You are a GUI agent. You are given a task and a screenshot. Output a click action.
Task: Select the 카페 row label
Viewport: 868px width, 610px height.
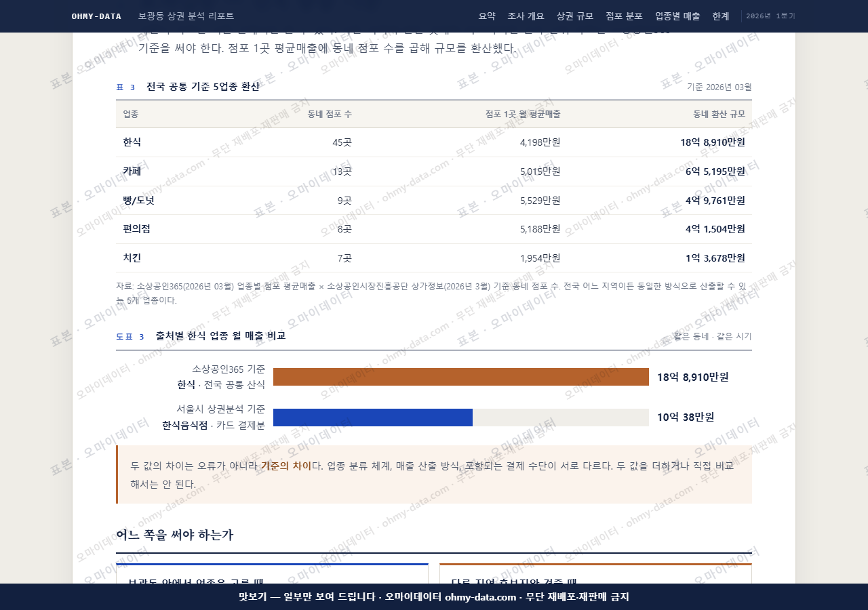pyautogui.click(x=132, y=171)
